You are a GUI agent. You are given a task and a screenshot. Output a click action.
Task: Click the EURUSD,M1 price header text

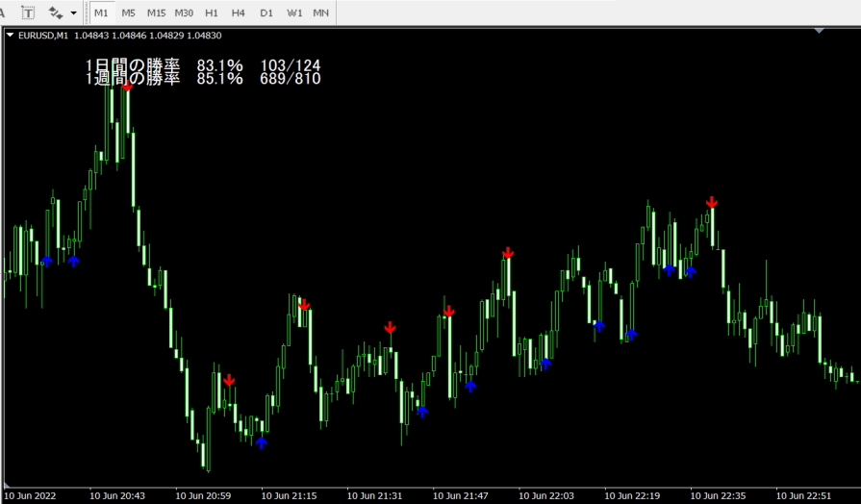(x=120, y=36)
